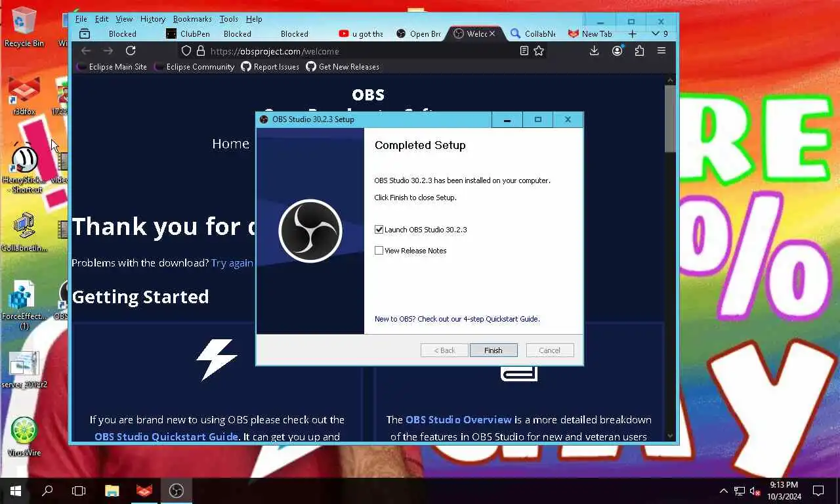This screenshot has height=504, width=840.
Task: Click the Home link on OBS page
Action: click(x=230, y=144)
